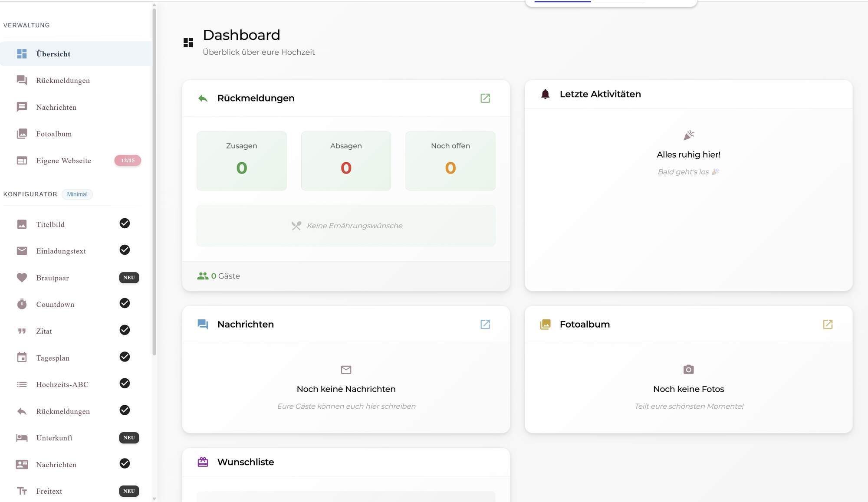Click the Countdown stopwatch icon
The image size is (868, 502).
point(22,304)
